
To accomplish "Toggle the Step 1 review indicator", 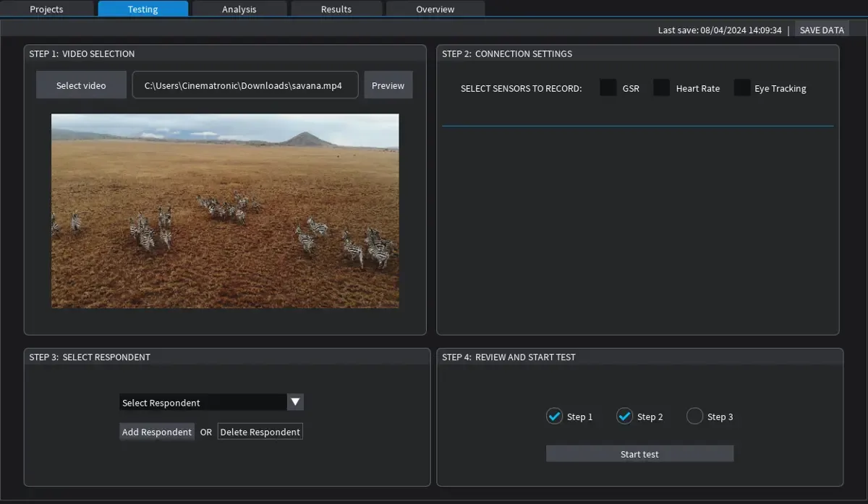I will [554, 416].
